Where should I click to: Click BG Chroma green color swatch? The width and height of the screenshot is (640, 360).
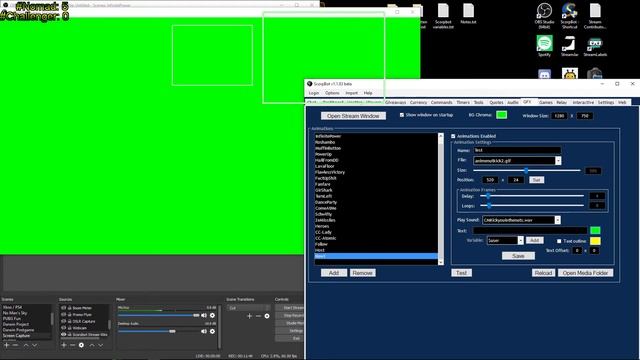tap(502, 115)
